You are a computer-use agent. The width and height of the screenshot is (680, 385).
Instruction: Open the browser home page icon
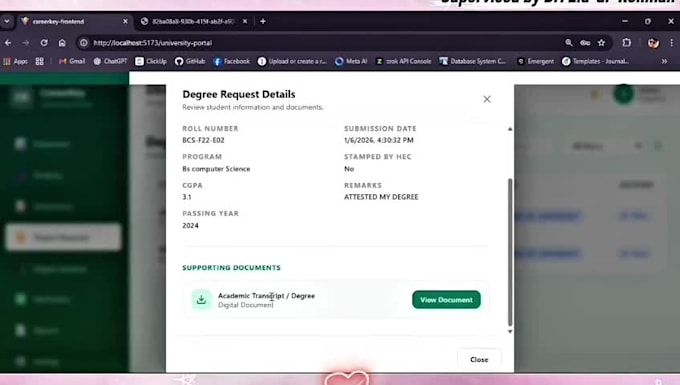(x=62, y=43)
